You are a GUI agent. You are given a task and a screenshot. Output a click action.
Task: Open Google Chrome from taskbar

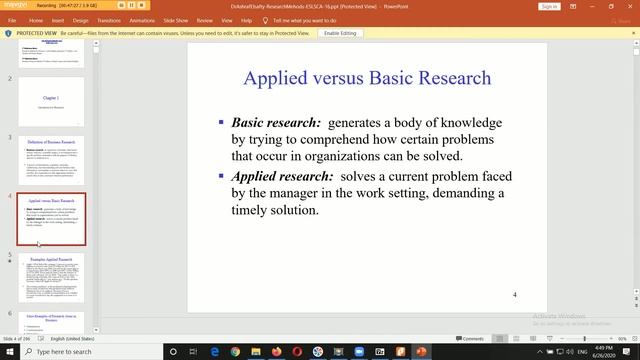(x=235, y=351)
